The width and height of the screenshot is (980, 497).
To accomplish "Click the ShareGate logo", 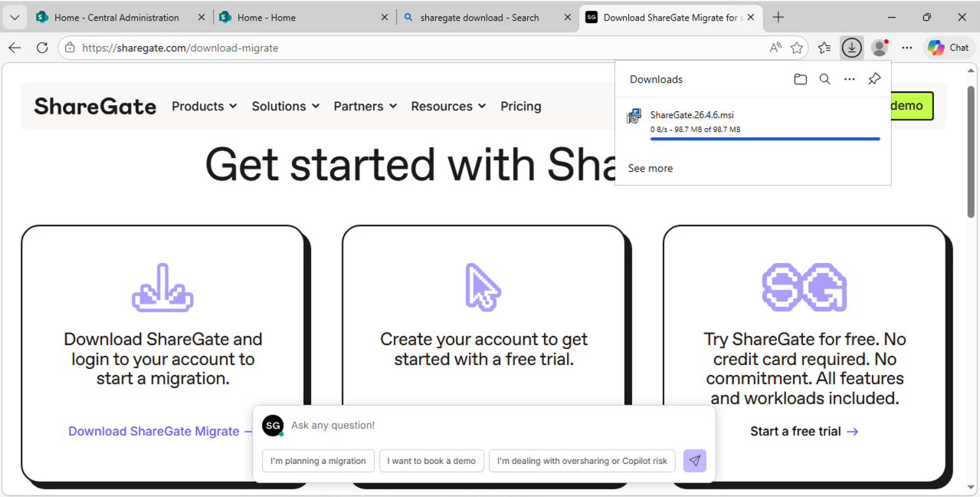I will pyautogui.click(x=95, y=107).
